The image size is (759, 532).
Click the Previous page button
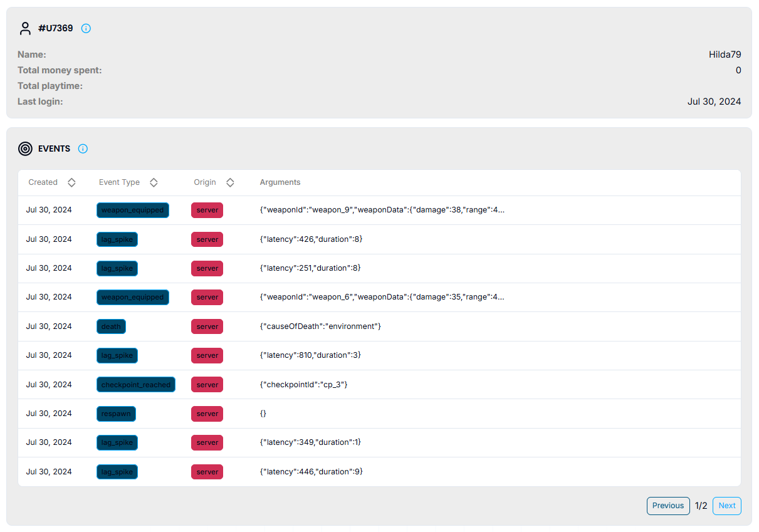[x=668, y=506]
